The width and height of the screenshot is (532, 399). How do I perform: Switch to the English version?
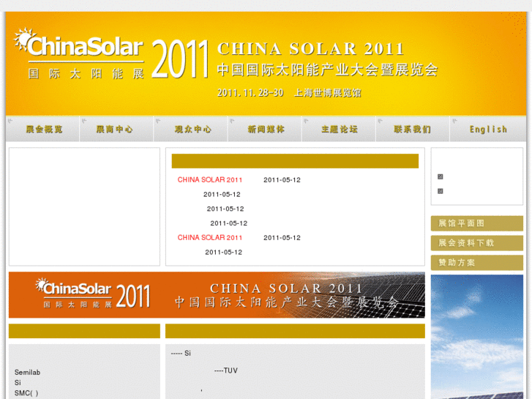point(488,129)
